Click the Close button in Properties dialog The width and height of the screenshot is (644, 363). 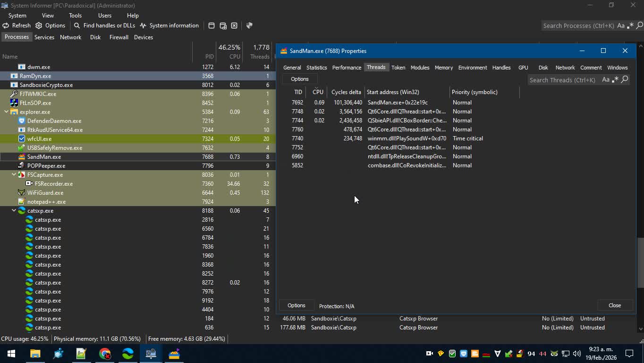(614, 305)
